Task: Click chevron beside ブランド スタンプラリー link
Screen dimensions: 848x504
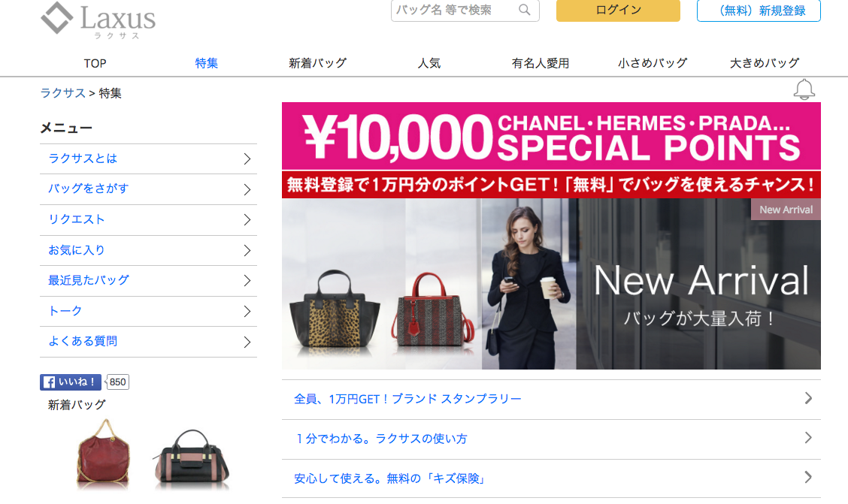Action: 808,398
